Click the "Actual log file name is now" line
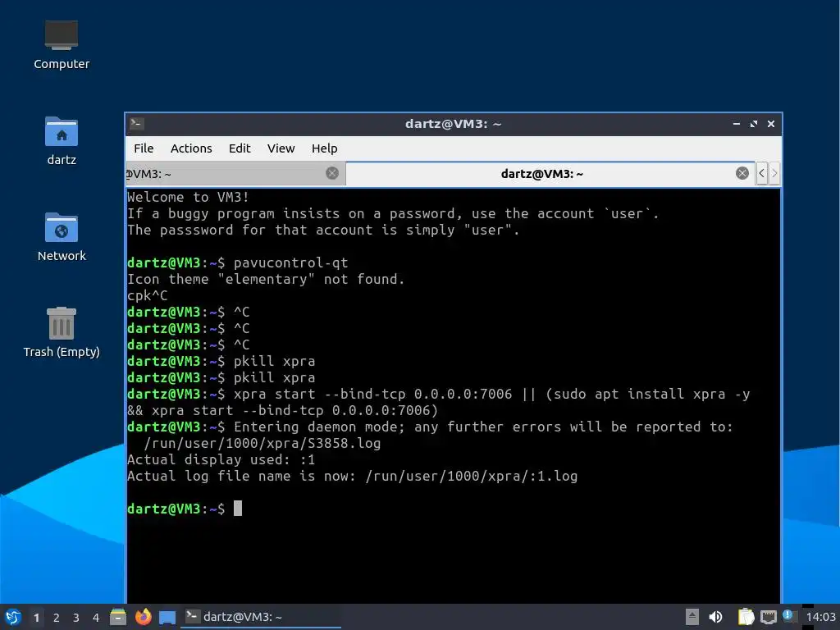Viewport: 840px width, 630px height. pyautogui.click(x=352, y=477)
